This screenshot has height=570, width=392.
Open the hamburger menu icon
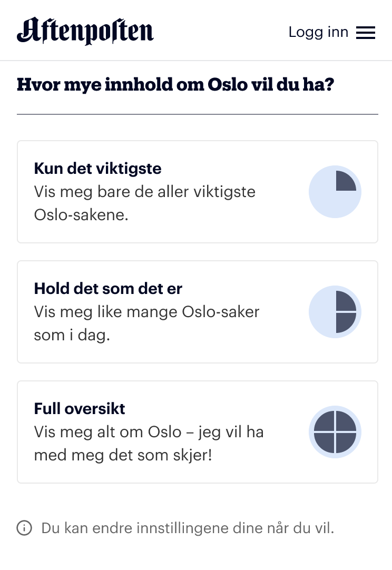click(366, 33)
